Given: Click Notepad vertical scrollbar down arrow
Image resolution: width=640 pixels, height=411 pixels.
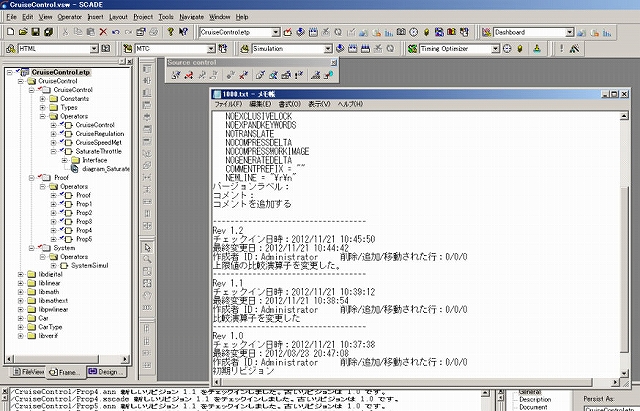Looking at the screenshot, I should (x=624, y=373).
